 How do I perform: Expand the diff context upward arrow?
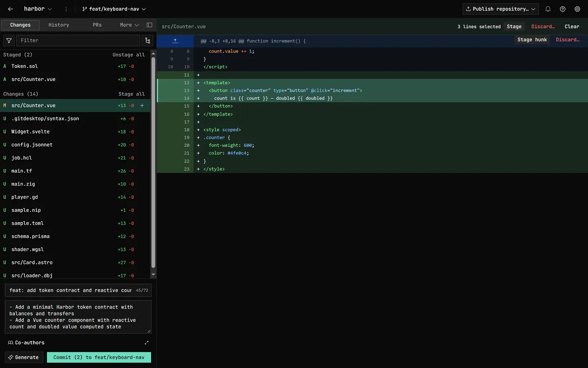[x=175, y=41]
